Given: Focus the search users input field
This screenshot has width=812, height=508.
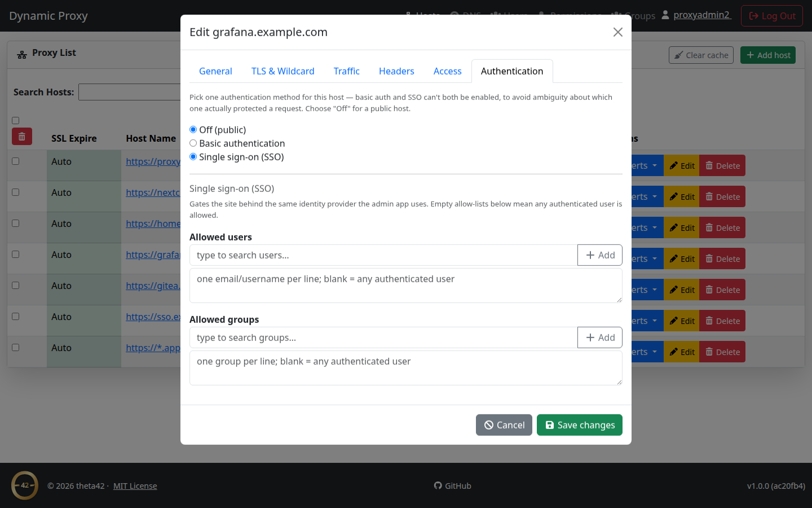Looking at the screenshot, I should coord(383,255).
